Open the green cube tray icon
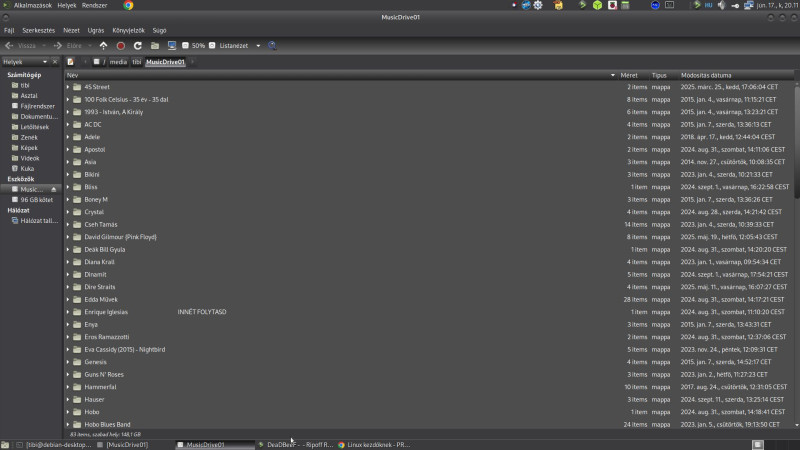 (597, 5)
